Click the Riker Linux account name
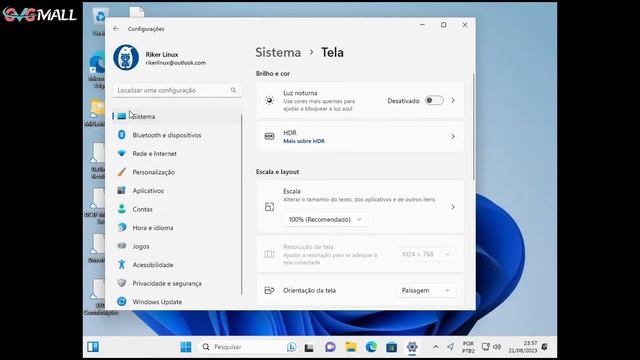Viewport: 640px width, 360px height. (162, 54)
